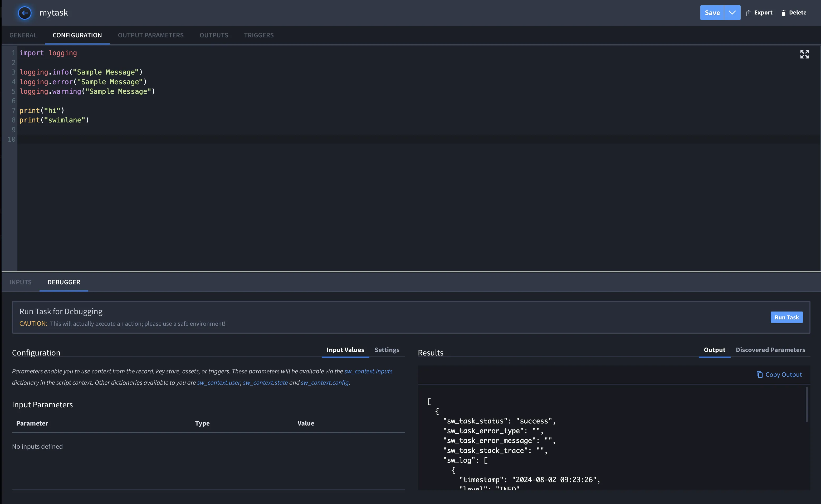View Discovered Parameters tab
This screenshot has height=504, width=821.
pos(770,350)
